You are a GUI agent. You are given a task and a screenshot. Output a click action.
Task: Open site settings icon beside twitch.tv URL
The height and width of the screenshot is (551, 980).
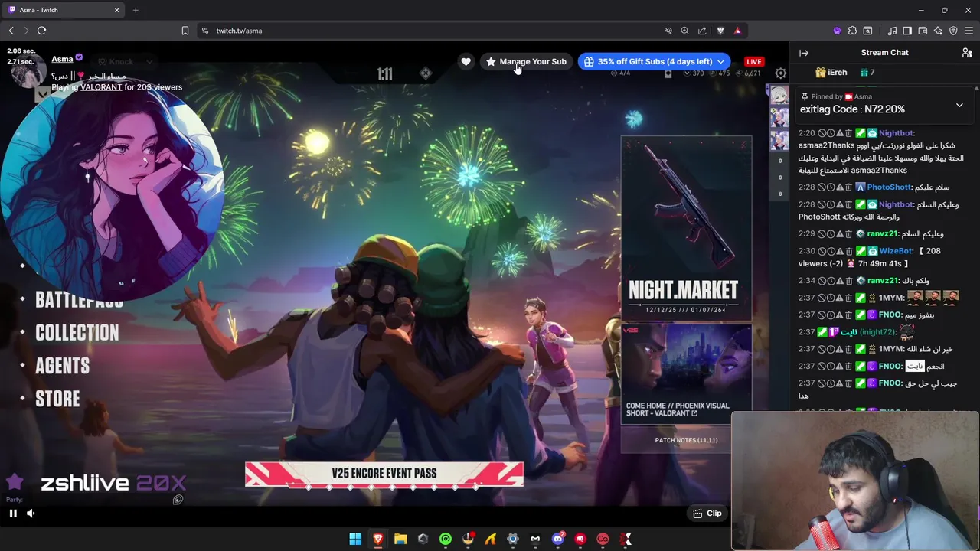204,31
